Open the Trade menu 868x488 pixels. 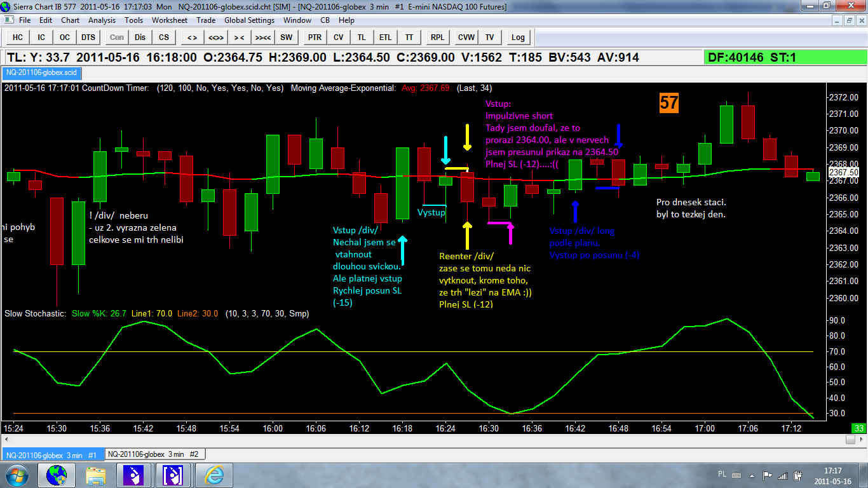point(206,20)
